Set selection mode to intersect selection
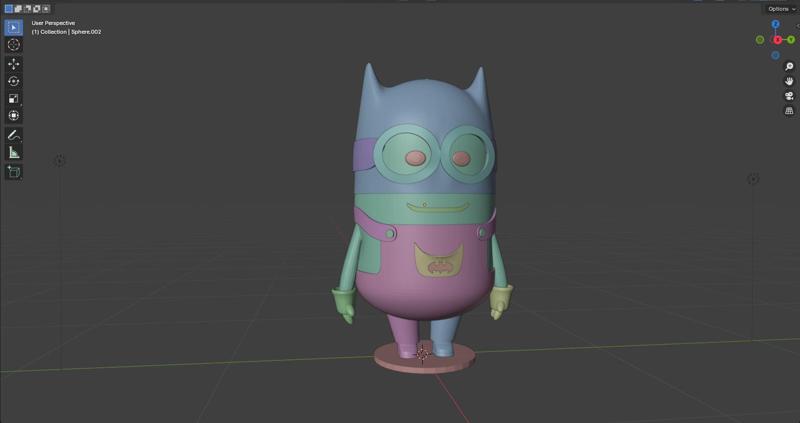800x423 pixels. pyautogui.click(x=46, y=9)
